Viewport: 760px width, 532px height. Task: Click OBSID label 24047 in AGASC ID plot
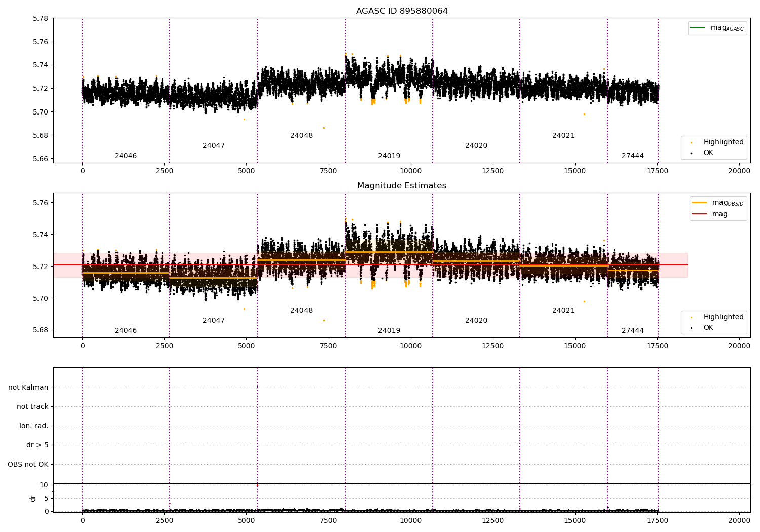[214, 146]
